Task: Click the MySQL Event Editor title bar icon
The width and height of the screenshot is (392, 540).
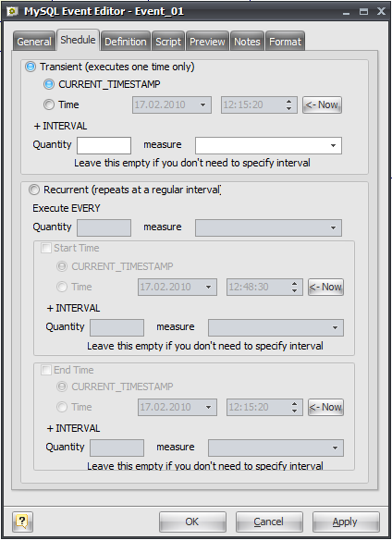Action: pyautogui.click(x=13, y=11)
